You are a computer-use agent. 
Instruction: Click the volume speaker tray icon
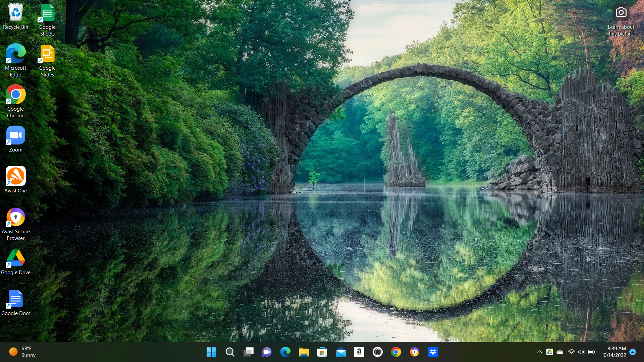click(x=581, y=352)
